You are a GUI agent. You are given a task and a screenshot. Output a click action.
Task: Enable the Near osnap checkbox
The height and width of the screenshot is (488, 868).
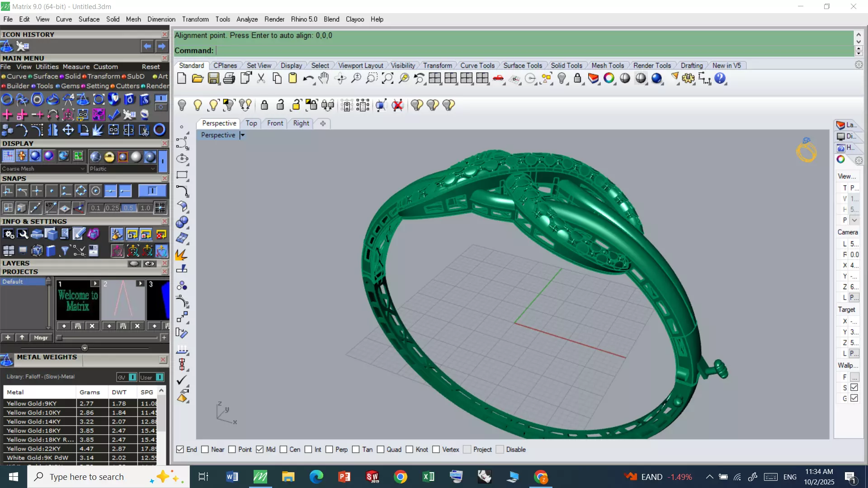[205, 450]
